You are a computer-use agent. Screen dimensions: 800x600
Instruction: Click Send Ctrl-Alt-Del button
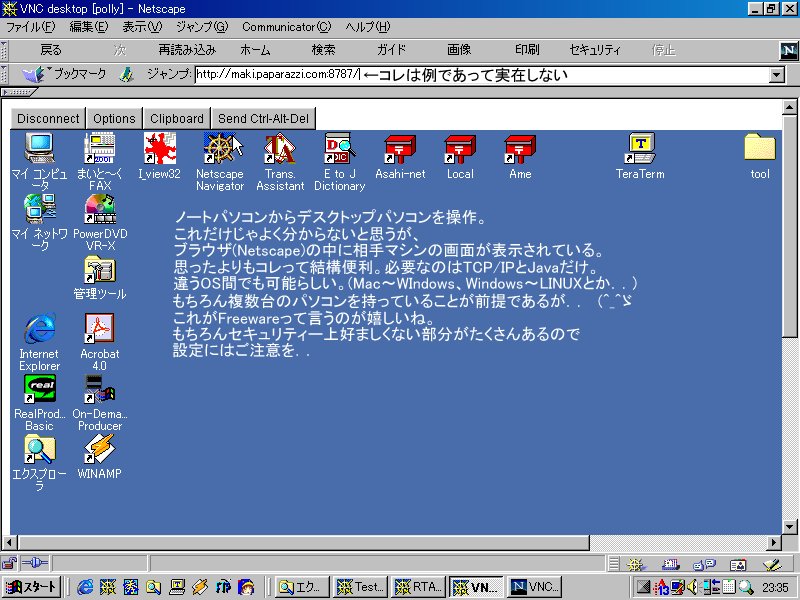pos(263,118)
